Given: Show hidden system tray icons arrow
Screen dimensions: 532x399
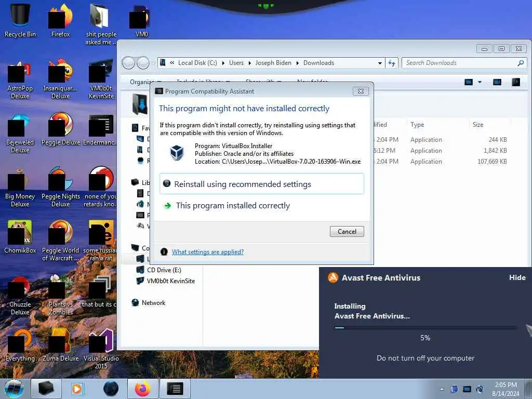Looking at the screenshot, I should point(442,389).
